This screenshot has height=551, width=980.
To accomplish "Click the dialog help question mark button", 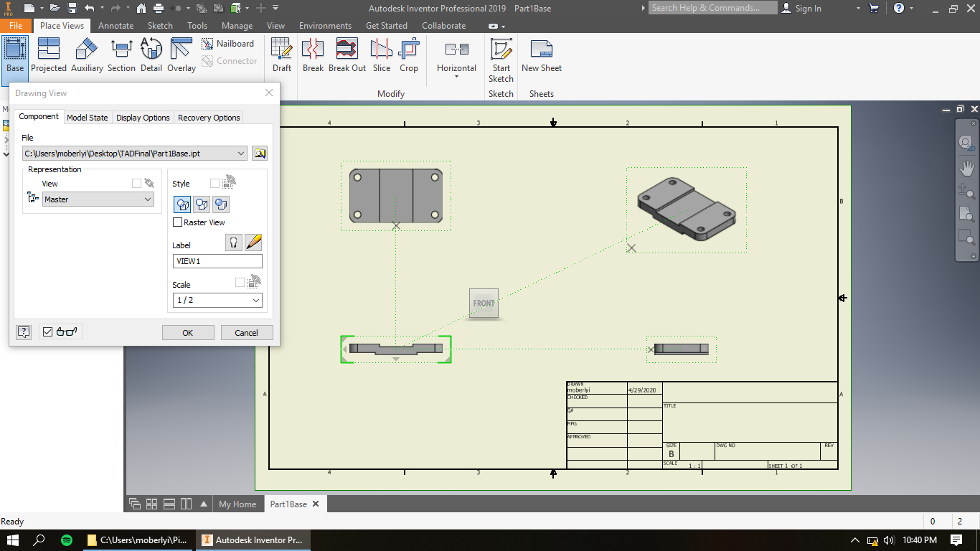I will tap(24, 331).
